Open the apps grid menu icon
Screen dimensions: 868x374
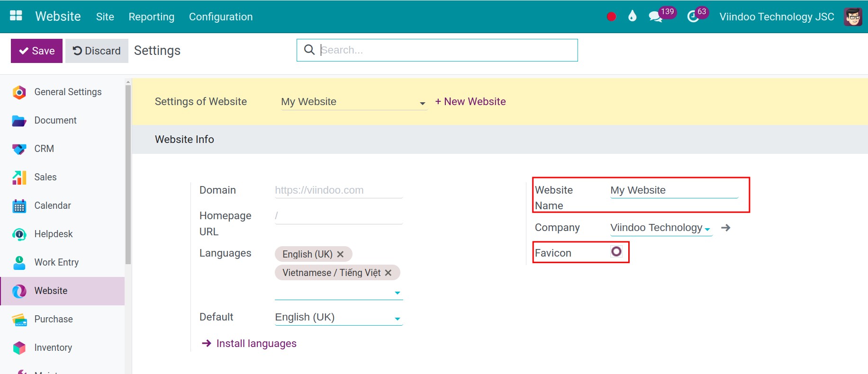[x=16, y=16]
